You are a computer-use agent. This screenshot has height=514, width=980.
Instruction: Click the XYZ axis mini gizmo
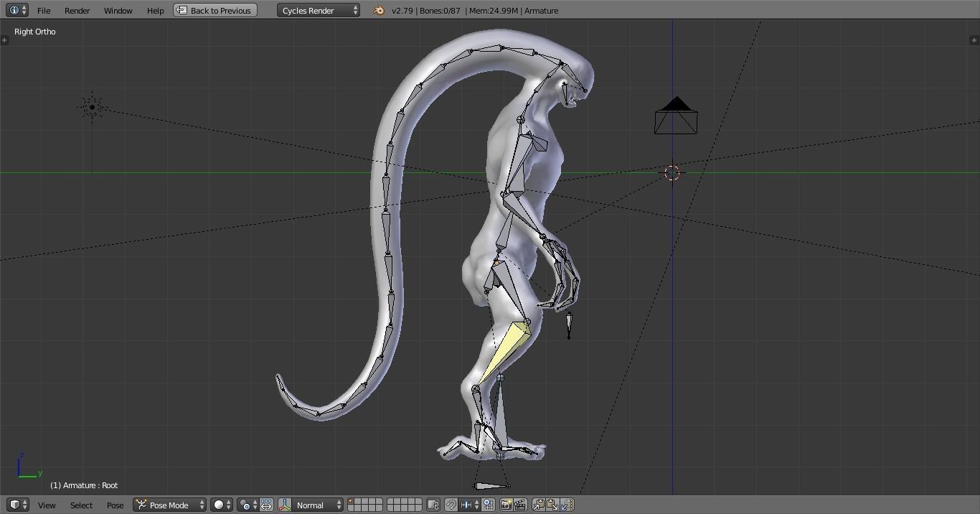click(29, 466)
